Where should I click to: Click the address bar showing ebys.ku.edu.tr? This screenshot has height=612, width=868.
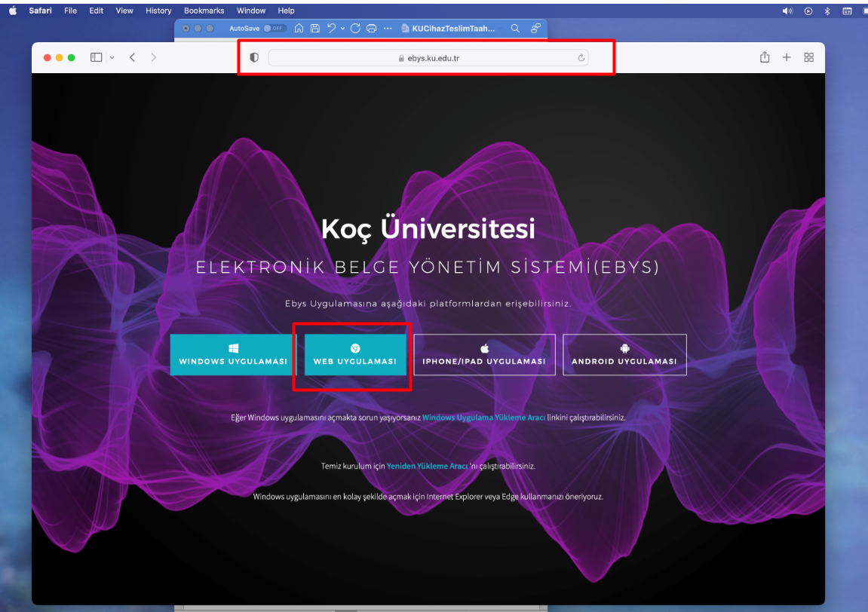pyautogui.click(x=428, y=58)
